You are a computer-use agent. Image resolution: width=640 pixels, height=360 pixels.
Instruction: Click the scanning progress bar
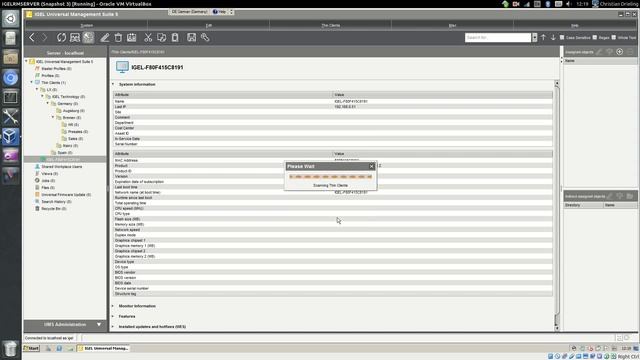point(331,177)
